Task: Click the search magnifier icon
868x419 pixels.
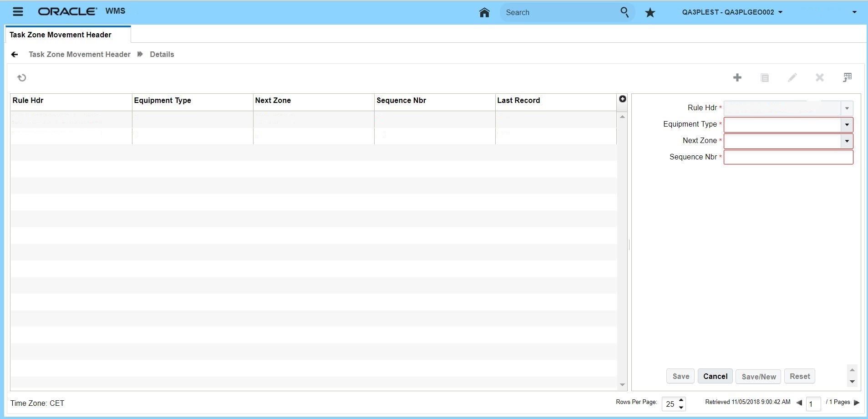Action: [624, 12]
